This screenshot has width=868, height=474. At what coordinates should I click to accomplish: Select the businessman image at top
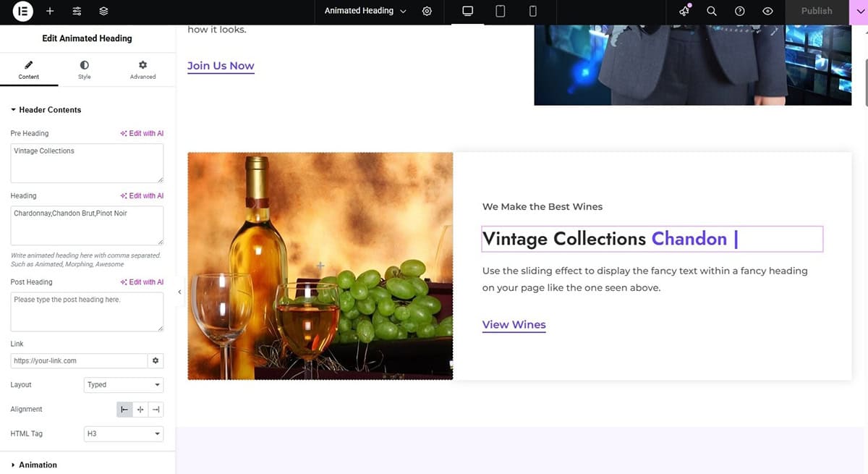[692, 65]
